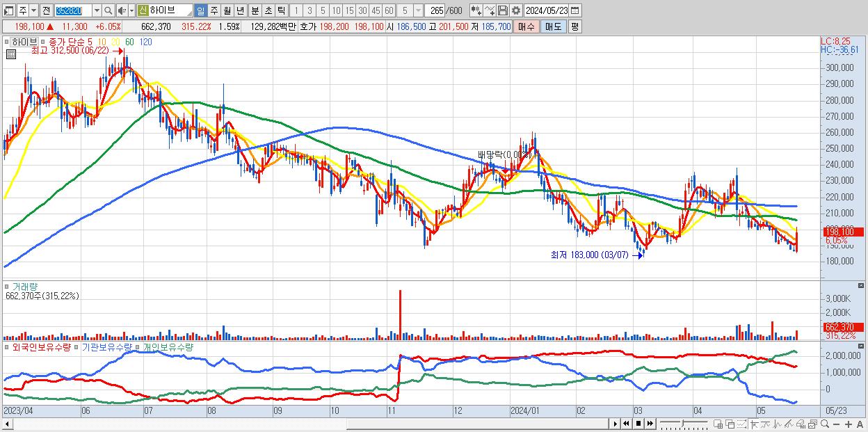Image resolution: width=868 pixels, height=432 pixels.
Task: Click the 평 button
Action: pyautogui.click(x=574, y=26)
